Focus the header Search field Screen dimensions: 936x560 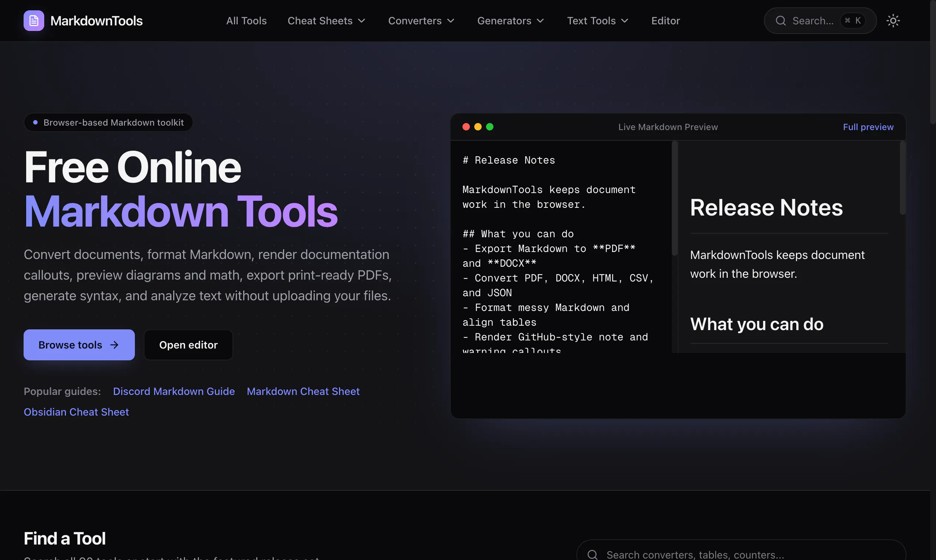pos(820,20)
